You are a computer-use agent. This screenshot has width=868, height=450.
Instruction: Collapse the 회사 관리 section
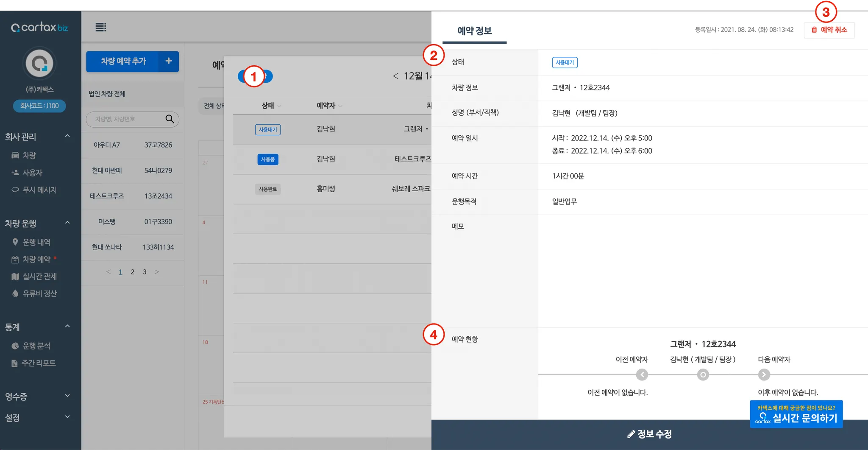tap(67, 136)
